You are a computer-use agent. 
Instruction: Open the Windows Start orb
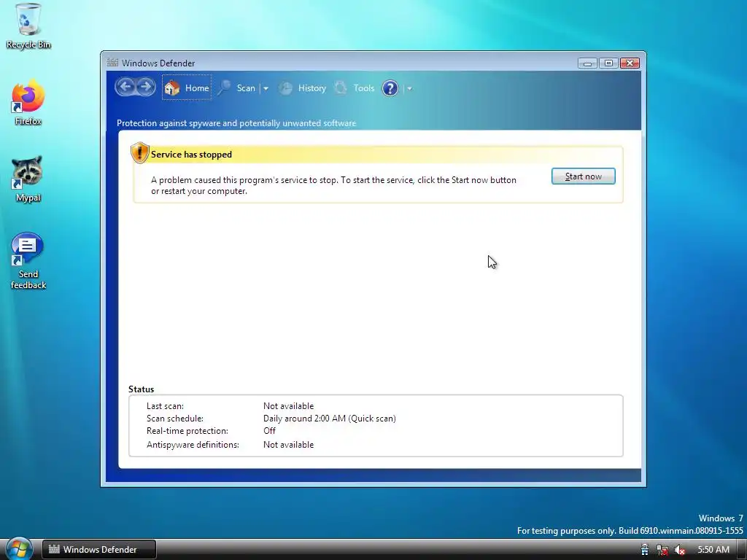[19, 548]
